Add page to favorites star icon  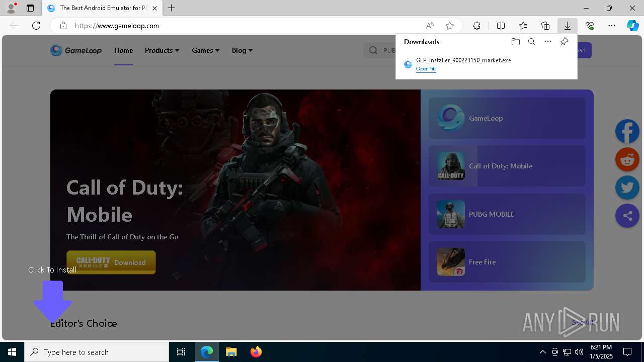[x=450, y=26]
